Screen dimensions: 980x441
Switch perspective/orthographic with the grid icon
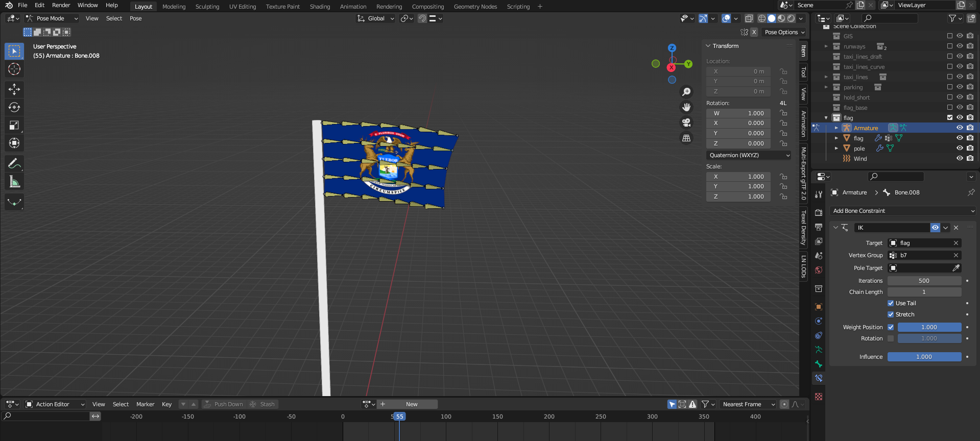coord(686,138)
